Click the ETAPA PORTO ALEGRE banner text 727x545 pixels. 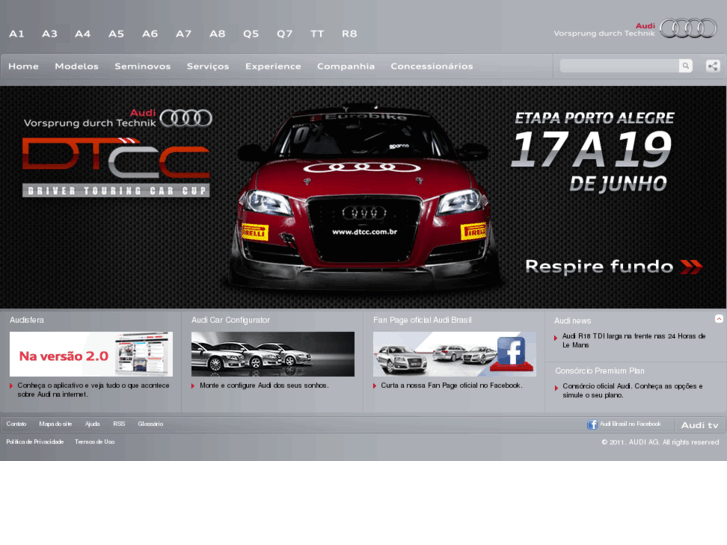[x=594, y=118]
